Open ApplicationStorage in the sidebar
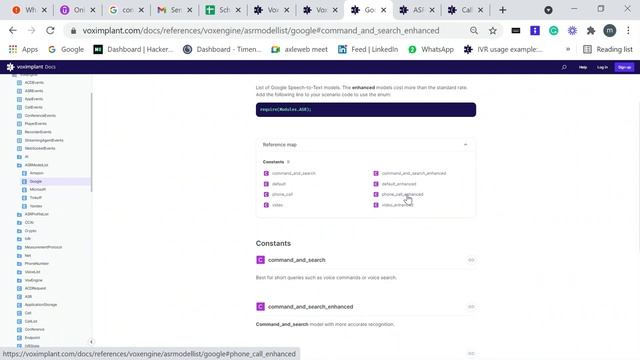The width and height of the screenshot is (640, 360). point(41,305)
